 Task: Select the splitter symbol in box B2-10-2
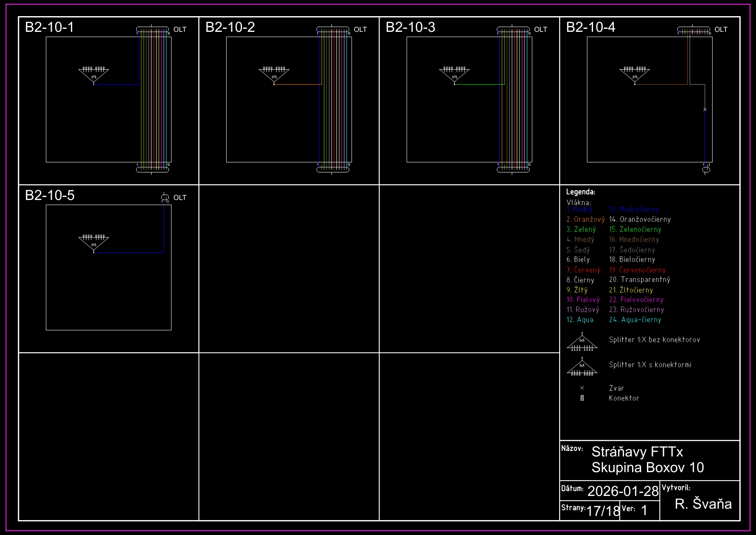[274, 75]
